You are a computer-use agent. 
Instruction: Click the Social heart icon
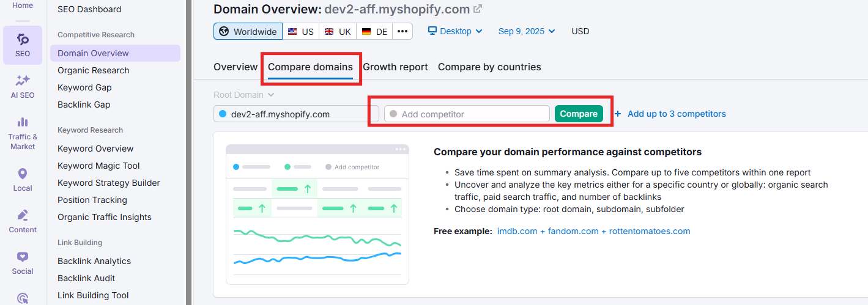click(23, 257)
